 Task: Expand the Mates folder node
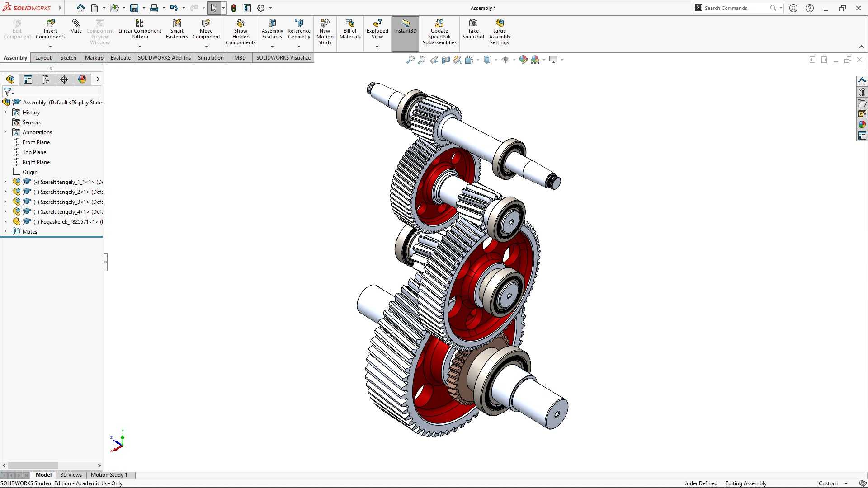[x=5, y=231]
